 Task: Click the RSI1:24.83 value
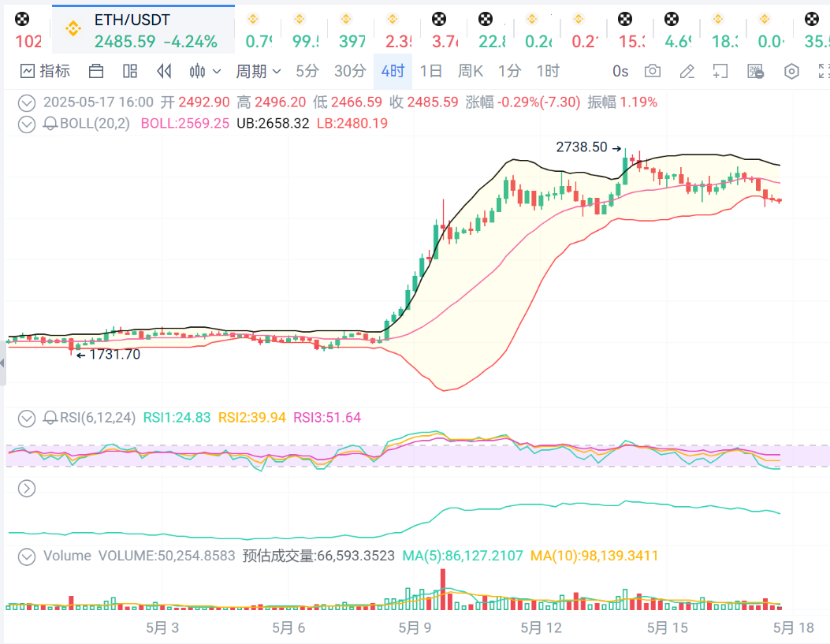tap(177, 418)
